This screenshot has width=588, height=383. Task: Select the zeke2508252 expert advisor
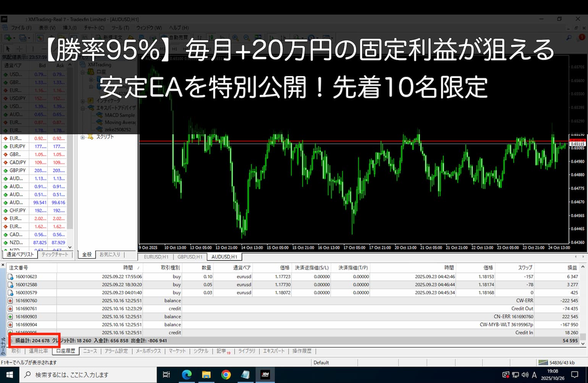(118, 130)
